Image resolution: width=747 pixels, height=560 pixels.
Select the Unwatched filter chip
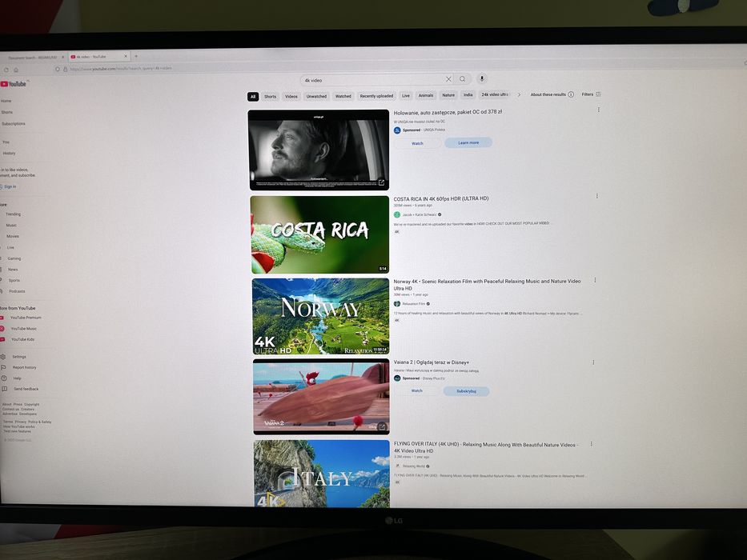tap(316, 96)
